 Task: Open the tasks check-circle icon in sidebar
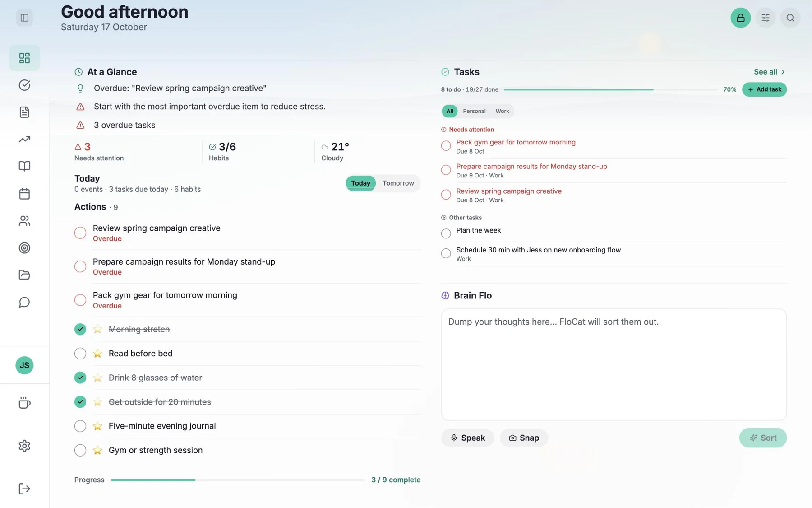pyautogui.click(x=24, y=85)
